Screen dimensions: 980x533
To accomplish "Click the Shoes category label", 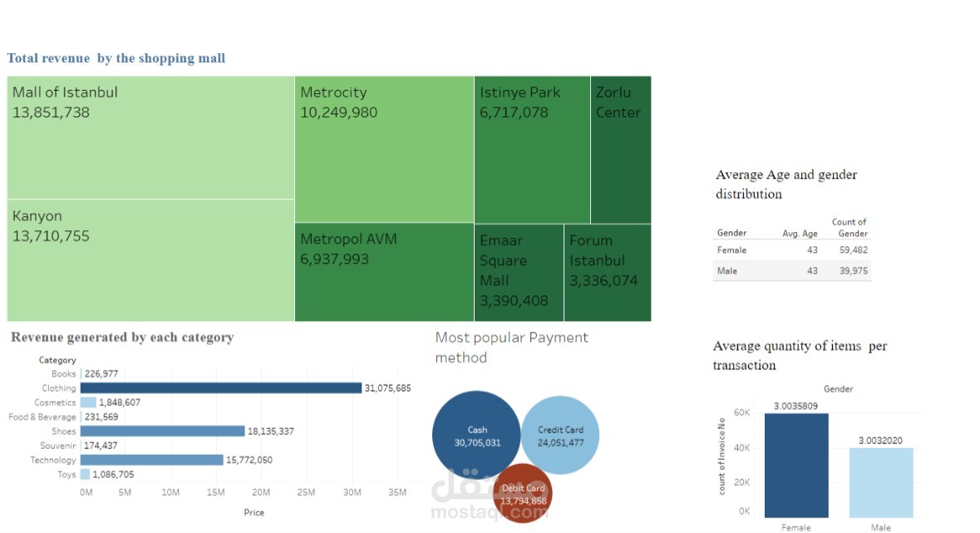I will point(64,431).
